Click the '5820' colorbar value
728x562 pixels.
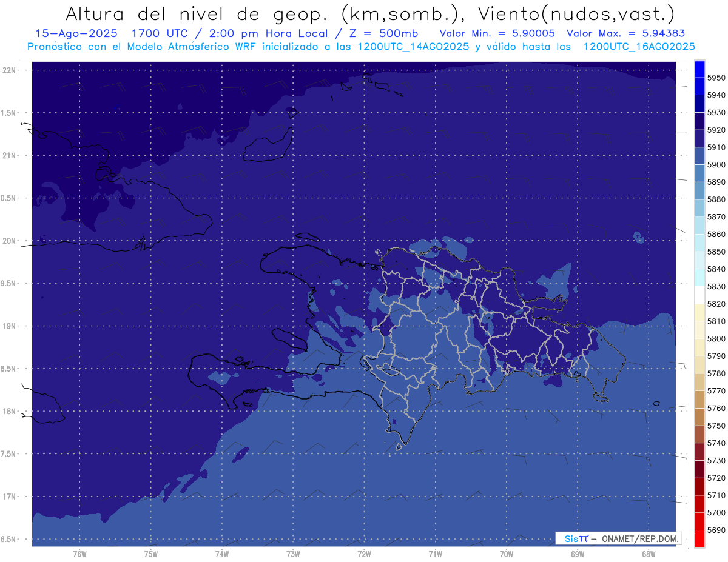716,304
